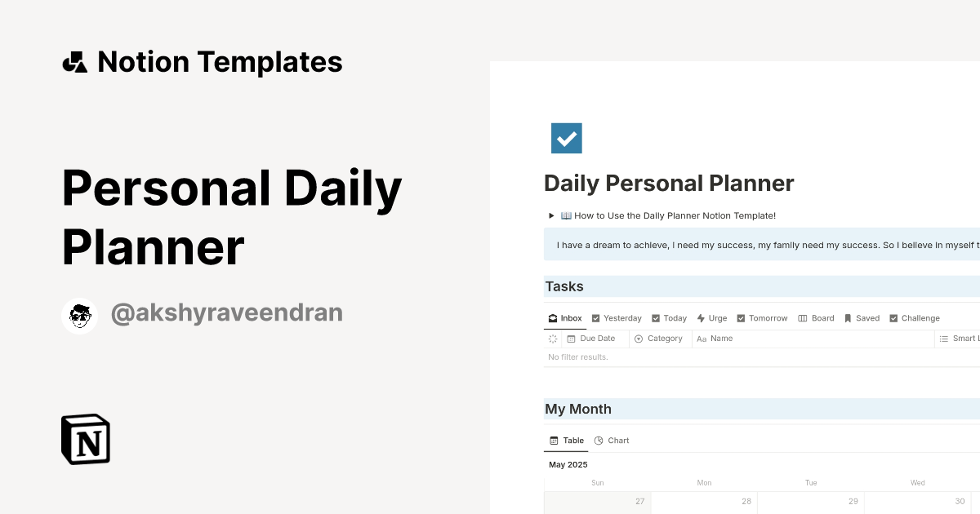The image size is (980, 514).
Task: Select the Inbox tab icon in Tasks
Action: click(553, 318)
